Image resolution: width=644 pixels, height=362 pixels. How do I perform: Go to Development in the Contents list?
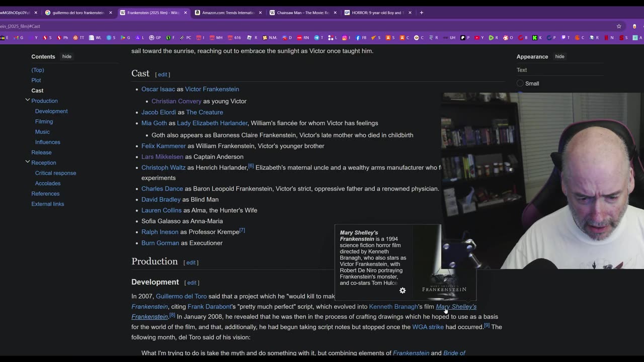coord(51,111)
